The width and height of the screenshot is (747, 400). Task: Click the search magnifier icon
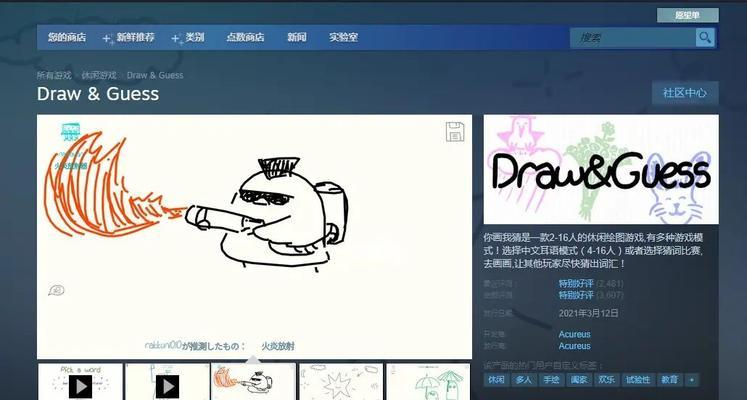click(x=705, y=38)
